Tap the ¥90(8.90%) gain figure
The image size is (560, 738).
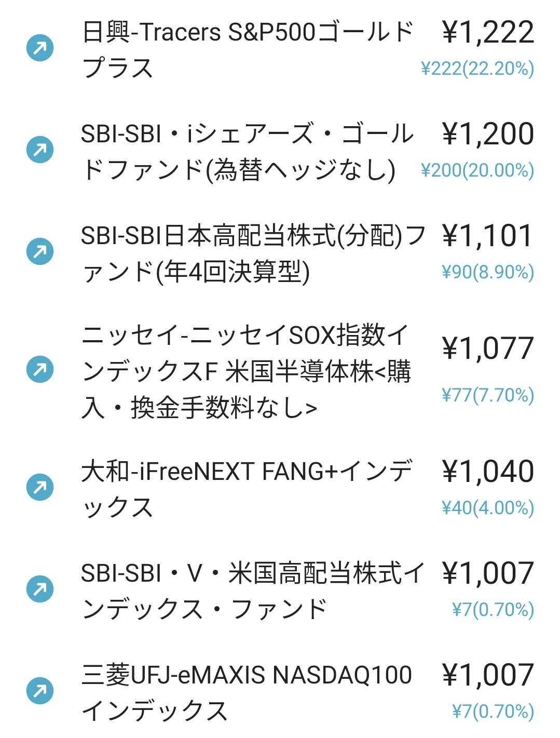[487, 272]
